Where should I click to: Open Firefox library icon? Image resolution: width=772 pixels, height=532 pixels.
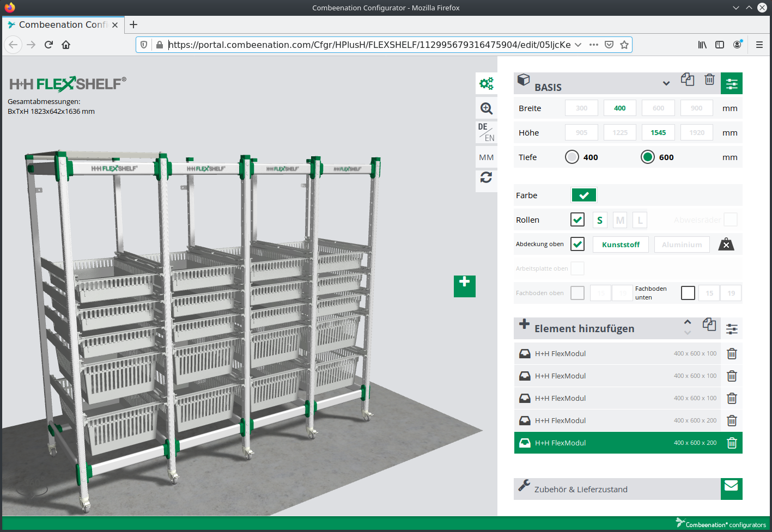pos(702,45)
